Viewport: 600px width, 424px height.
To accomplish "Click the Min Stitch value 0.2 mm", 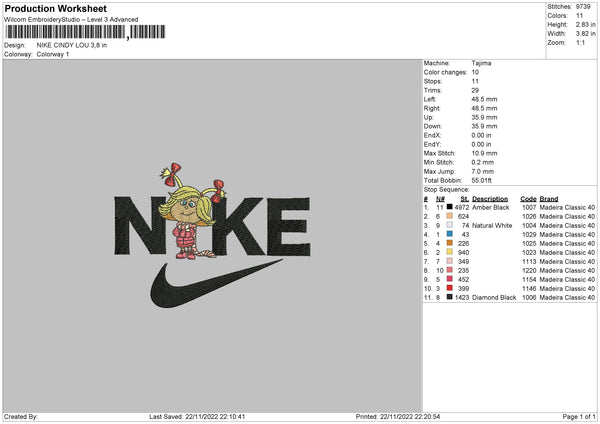I will coord(483,162).
